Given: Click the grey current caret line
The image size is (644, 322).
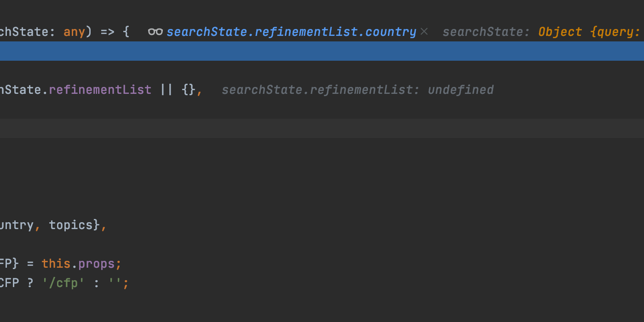Looking at the screenshot, I should click(x=322, y=128).
